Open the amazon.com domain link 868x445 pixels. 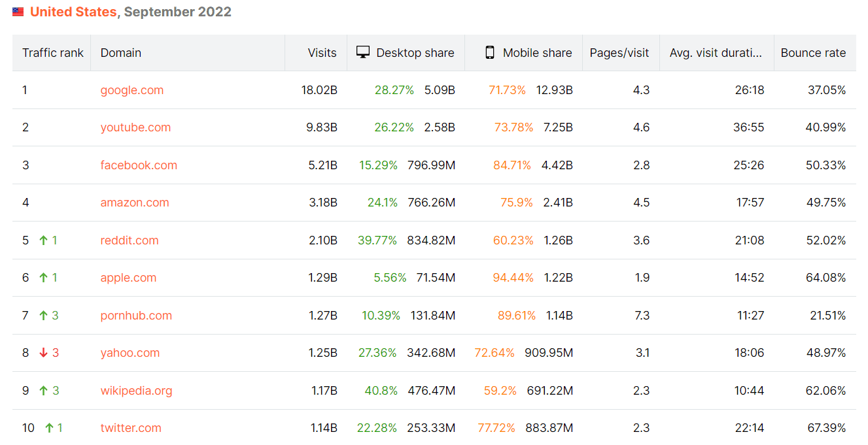click(x=135, y=203)
